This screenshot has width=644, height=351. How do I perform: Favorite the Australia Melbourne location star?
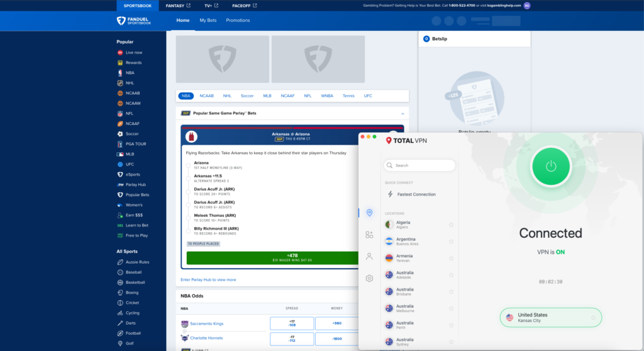click(x=451, y=309)
